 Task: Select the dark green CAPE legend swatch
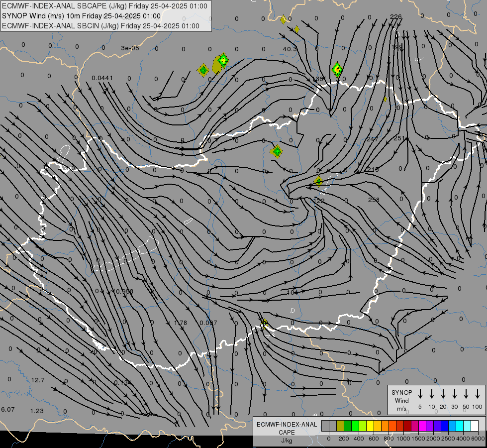(x=348, y=426)
